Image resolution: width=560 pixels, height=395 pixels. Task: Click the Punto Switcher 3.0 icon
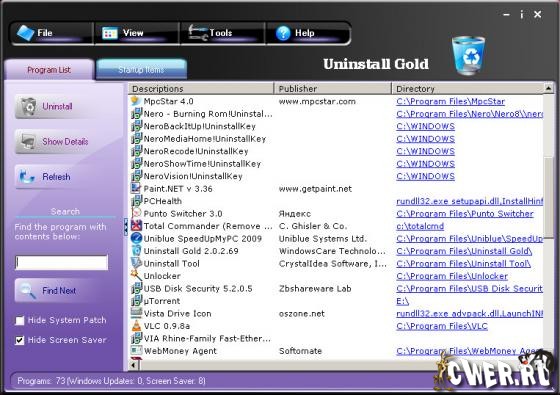(x=136, y=213)
